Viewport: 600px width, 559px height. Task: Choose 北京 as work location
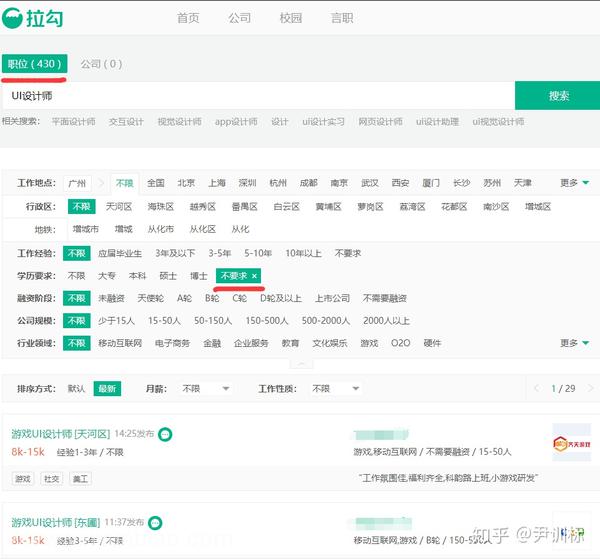click(x=186, y=183)
